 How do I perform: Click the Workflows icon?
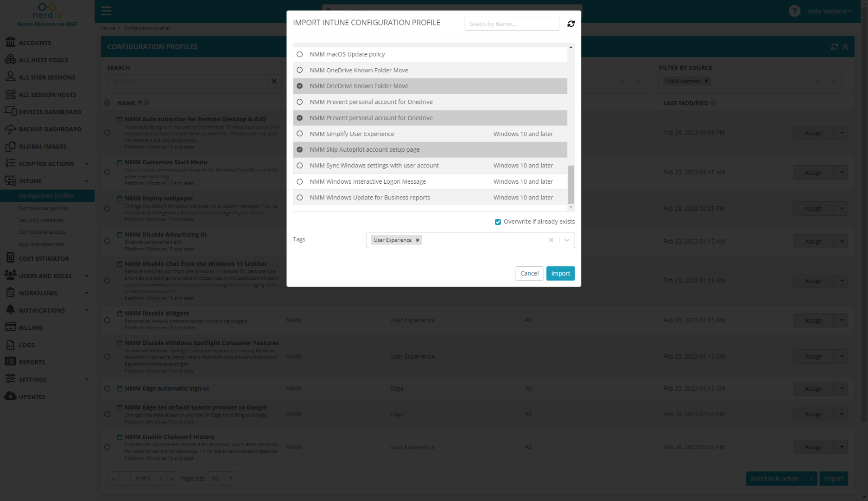pos(10,293)
